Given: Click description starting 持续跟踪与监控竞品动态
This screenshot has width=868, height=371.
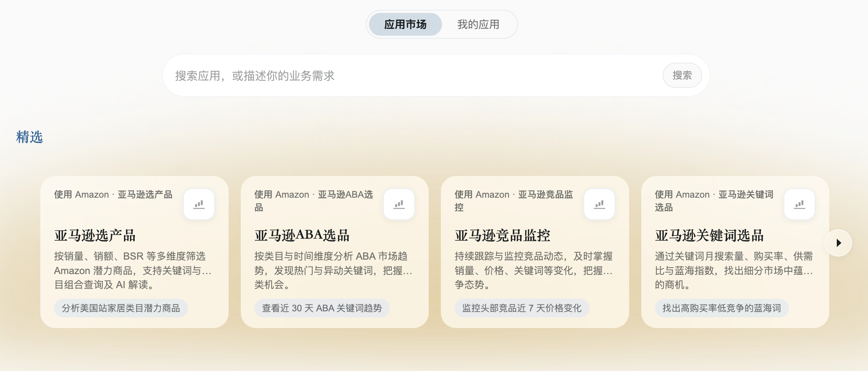Looking at the screenshot, I should click(x=534, y=270).
